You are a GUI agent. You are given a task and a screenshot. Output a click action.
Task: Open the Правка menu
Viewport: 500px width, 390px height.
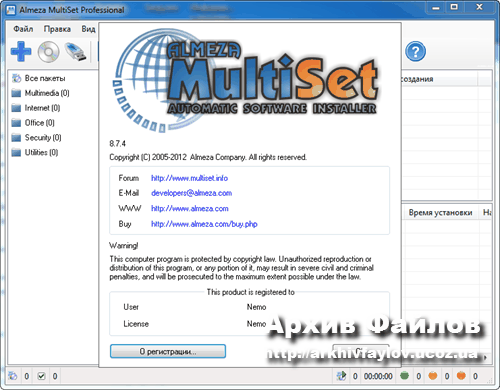point(57,29)
